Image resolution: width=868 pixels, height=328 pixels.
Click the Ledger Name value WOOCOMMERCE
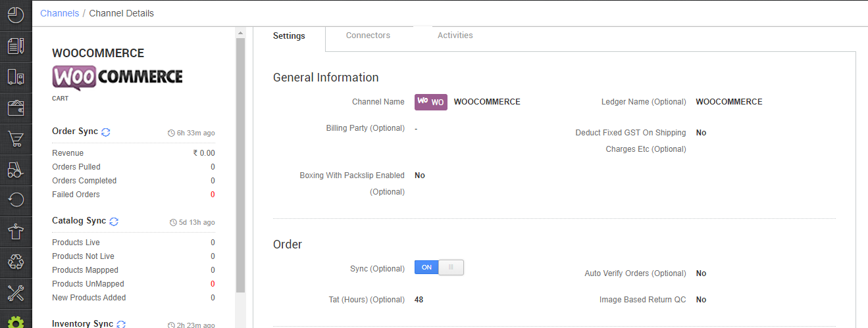point(729,102)
